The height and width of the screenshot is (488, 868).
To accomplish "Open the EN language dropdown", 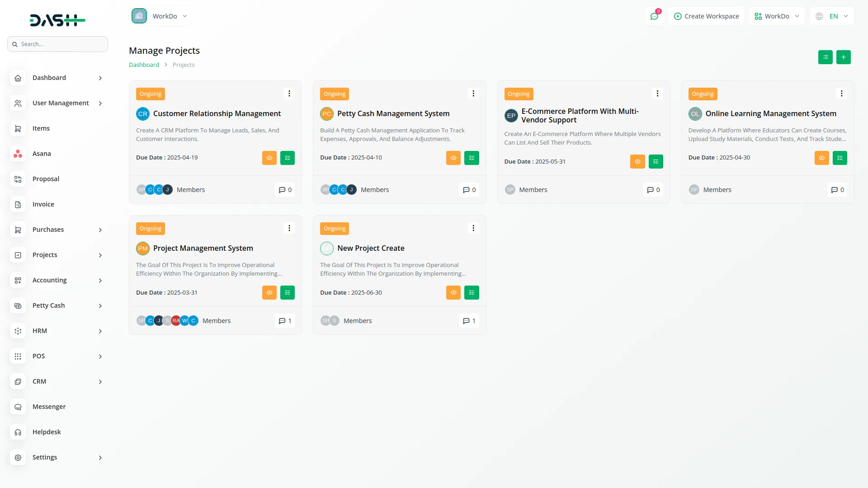I will pyautogui.click(x=832, y=16).
